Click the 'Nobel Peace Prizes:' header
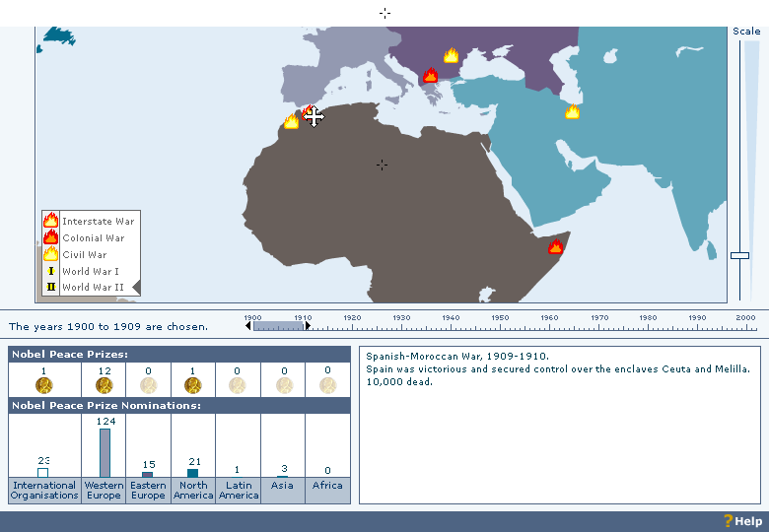 70,355
